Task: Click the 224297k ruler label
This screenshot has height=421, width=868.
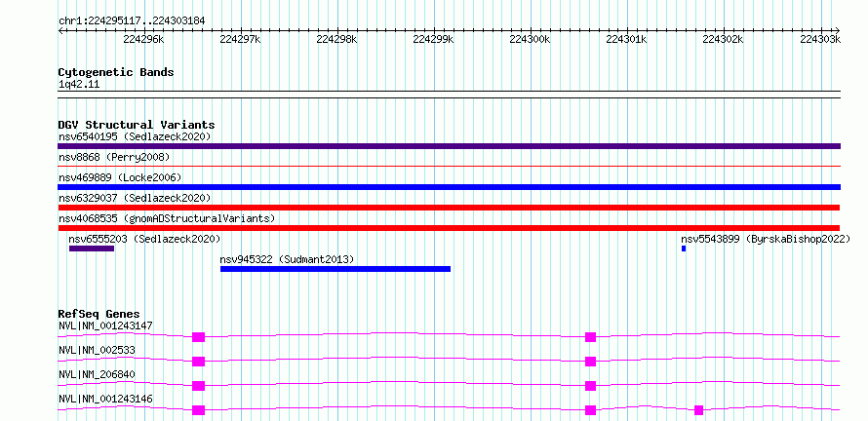Action: [x=240, y=39]
